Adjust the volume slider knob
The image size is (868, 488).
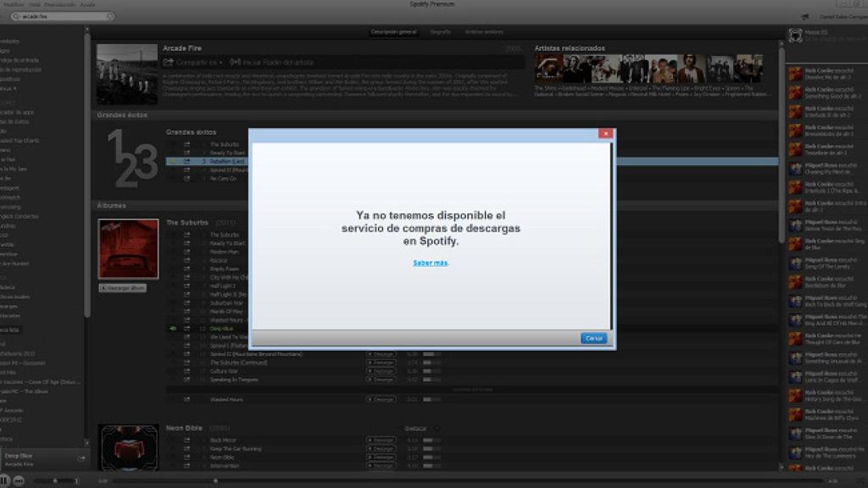click(56, 480)
